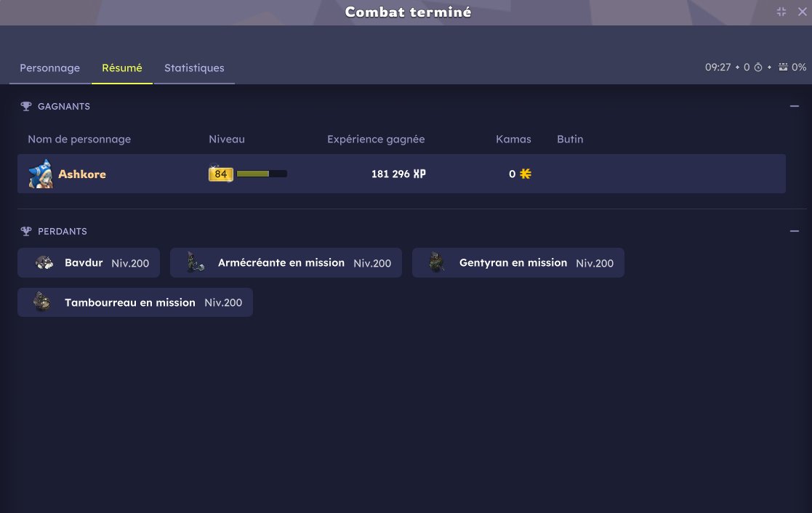Click the loot bonus chest icon
Image resolution: width=812 pixels, height=513 pixels.
pyautogui.click(x=783, y=68)
